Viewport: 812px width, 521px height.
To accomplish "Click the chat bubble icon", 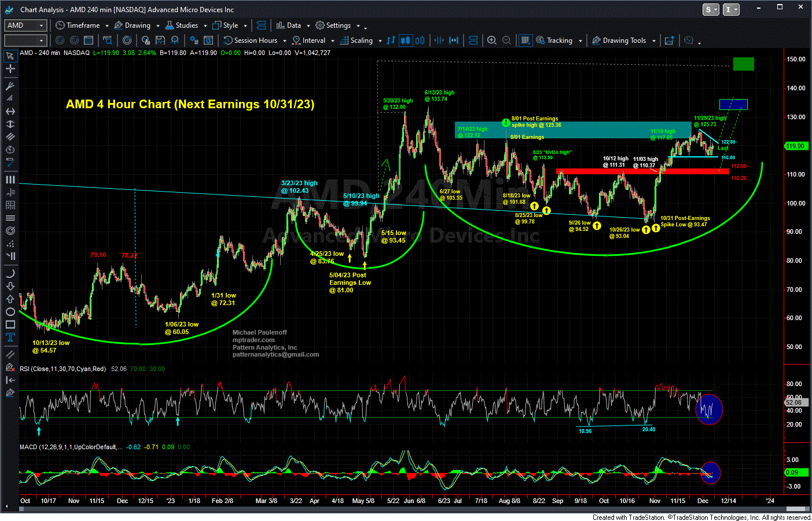I will pos(689,41).
